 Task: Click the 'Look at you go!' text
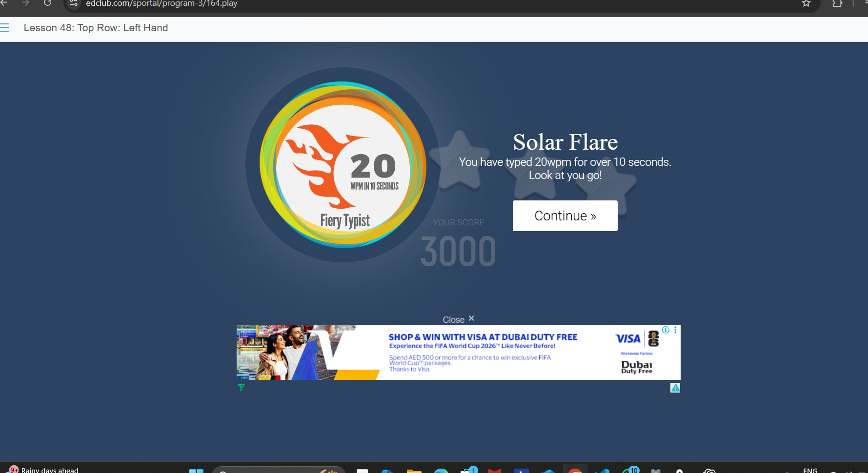(565, 175)
